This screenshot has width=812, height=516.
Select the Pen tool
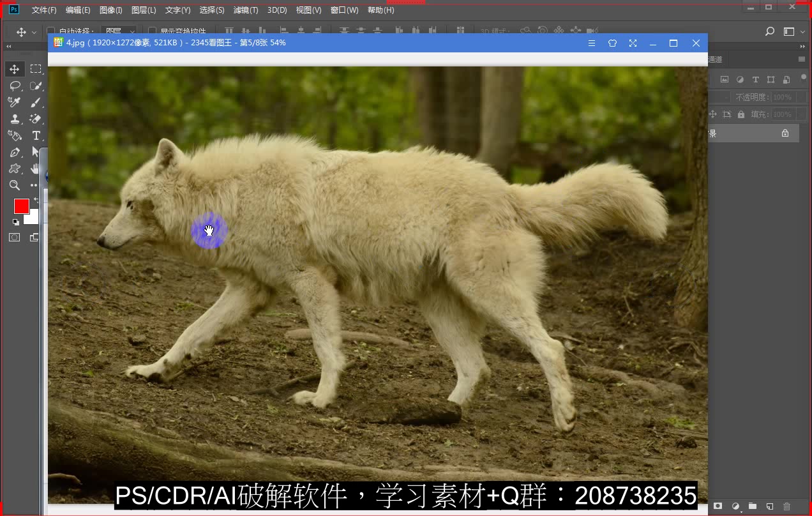15,151
